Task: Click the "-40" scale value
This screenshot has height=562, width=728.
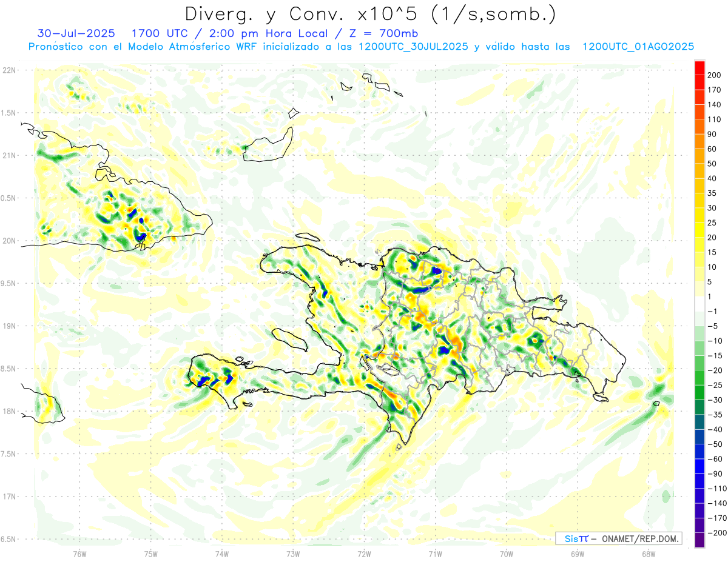Action: tap(716, 429)
